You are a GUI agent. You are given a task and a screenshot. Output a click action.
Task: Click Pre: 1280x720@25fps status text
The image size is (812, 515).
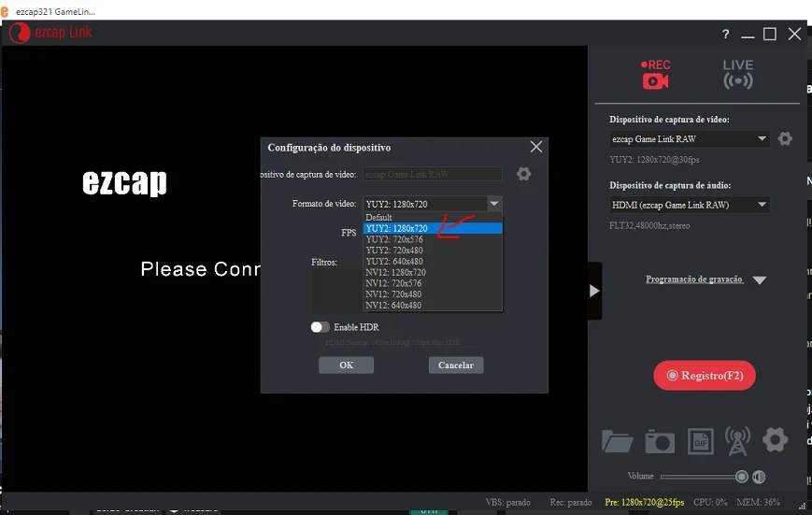click(644, 502)
